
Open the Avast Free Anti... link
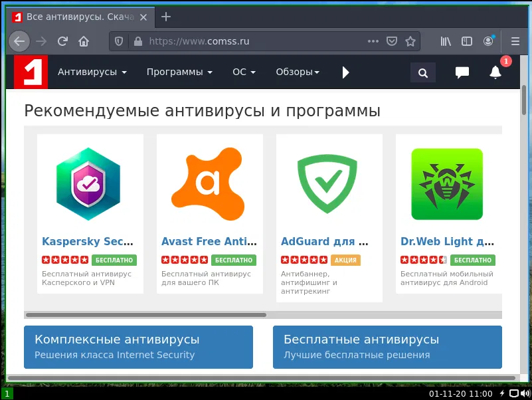click(x=209, y=241)
